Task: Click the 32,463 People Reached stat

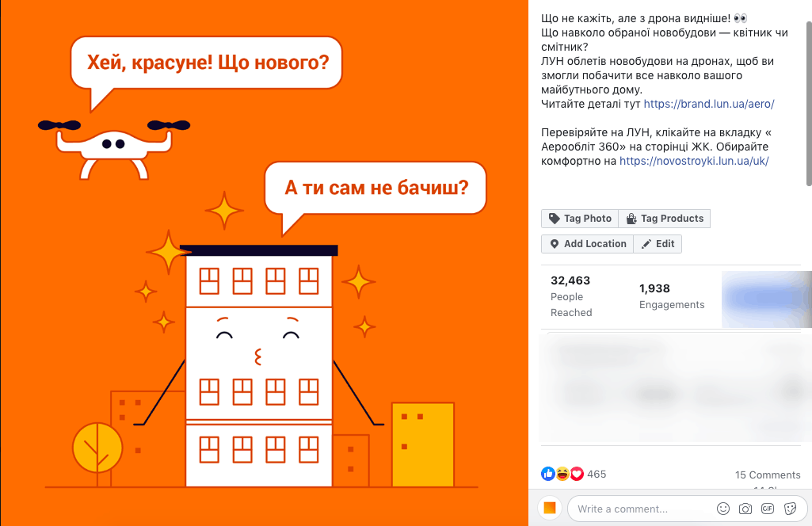Action: pyautogui.click(x=571, y=296)
